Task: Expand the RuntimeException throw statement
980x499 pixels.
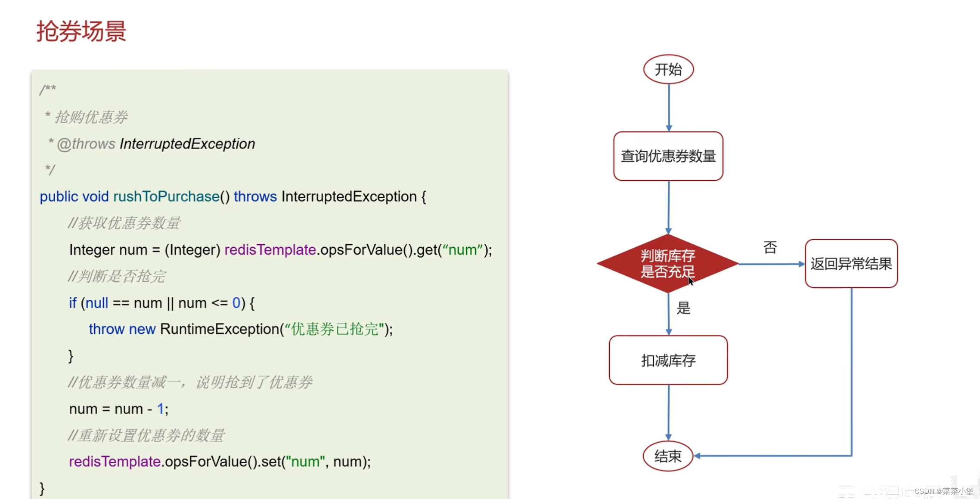Action: pos(240,329)
